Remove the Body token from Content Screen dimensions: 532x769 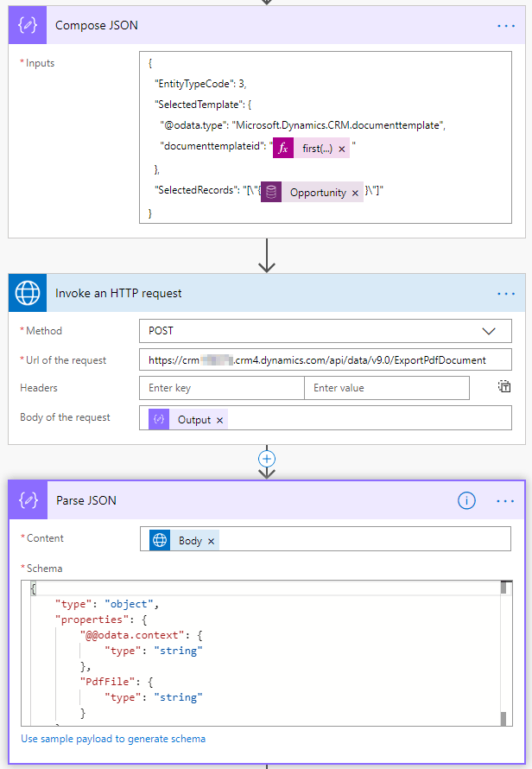tap(211, 541)
